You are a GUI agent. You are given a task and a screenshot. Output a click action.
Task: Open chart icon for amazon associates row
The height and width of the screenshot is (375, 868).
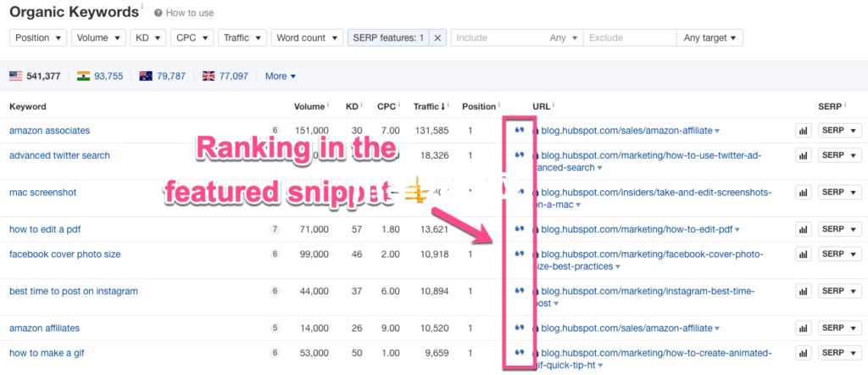pyautogui.click(x=802, y=131)
